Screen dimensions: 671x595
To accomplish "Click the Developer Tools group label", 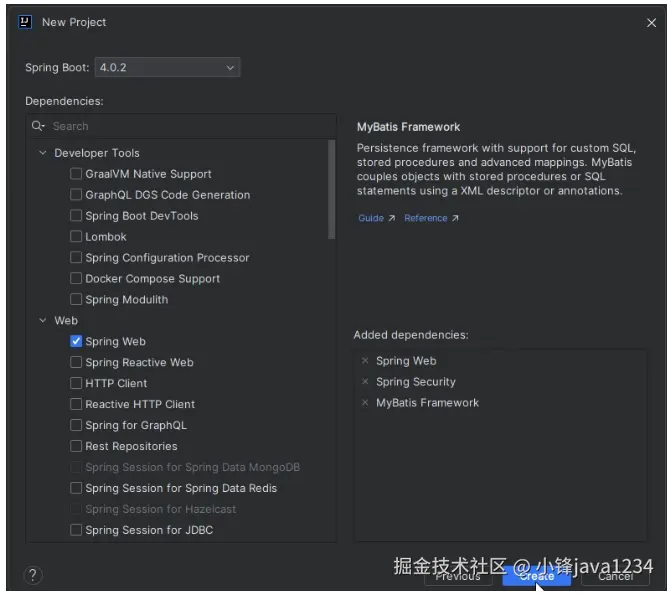I will point(97,153).
